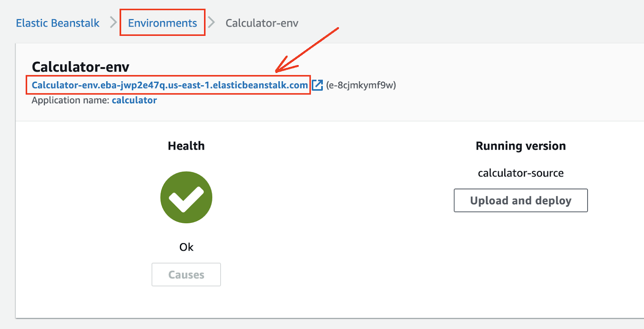The height and width of the screenshot is (329, 644).
Task: Open the calculator application name link
Action: (x=134, y=100)
